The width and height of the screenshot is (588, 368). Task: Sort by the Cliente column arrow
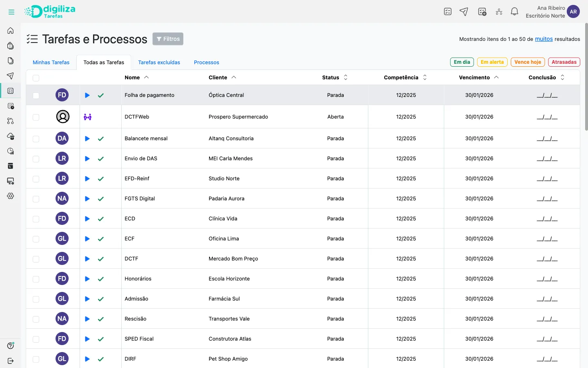234,77
